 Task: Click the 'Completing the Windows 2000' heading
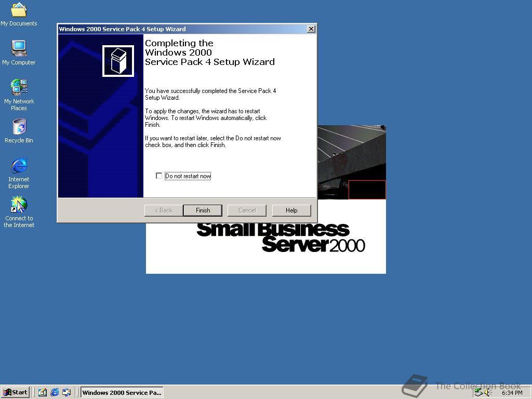[210, 52]
